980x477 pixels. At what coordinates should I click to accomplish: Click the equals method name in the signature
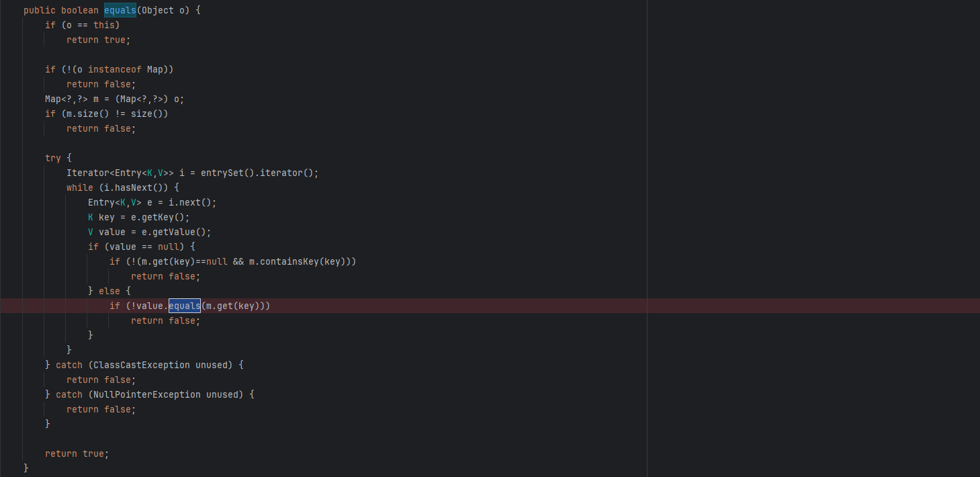(x=120, y=10)
